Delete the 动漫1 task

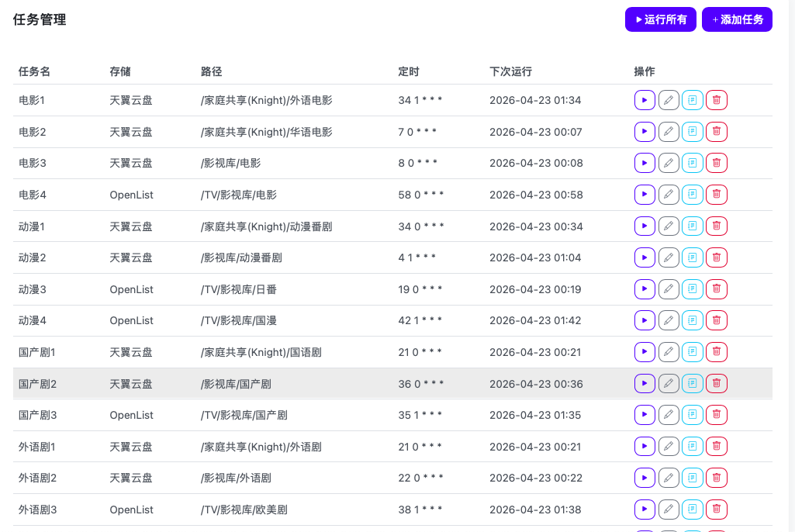pyautogui.click(x=716, y=226)
